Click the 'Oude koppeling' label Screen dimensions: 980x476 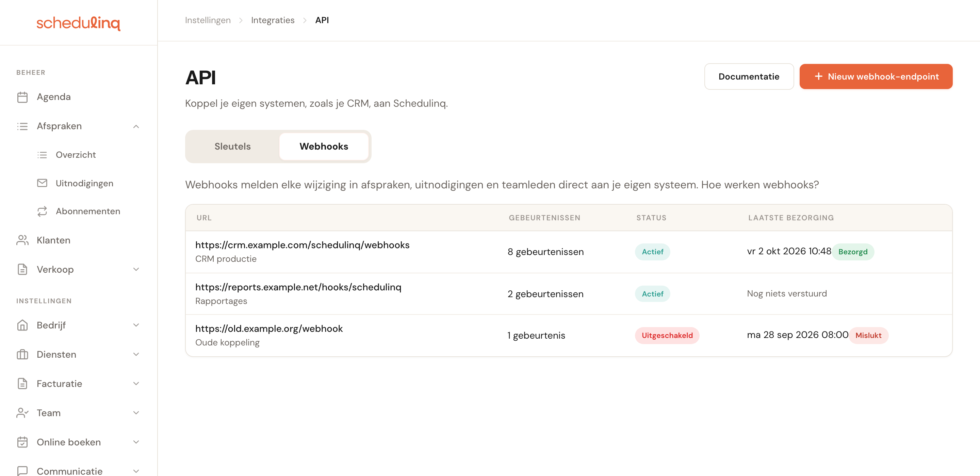pyautogui.click(x=227, y=343)
